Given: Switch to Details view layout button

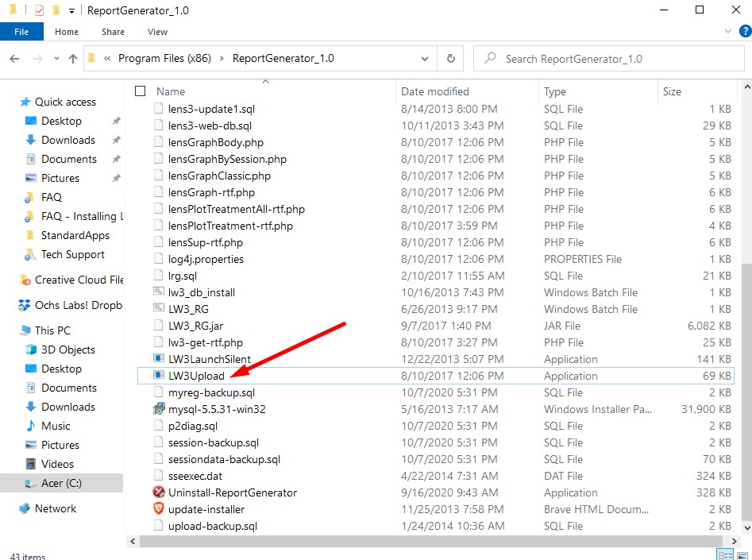Looking at the screenshot, I should click(x=725, y=555).
